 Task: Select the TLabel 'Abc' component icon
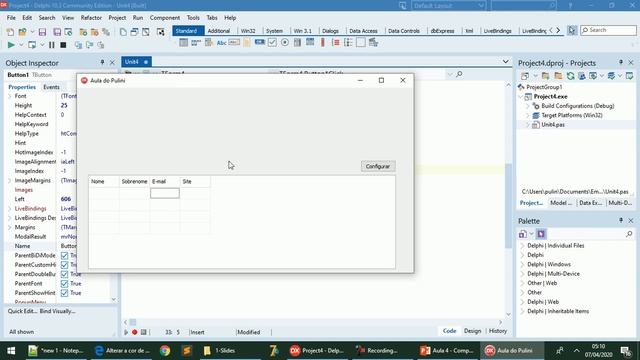click(222, 42)
